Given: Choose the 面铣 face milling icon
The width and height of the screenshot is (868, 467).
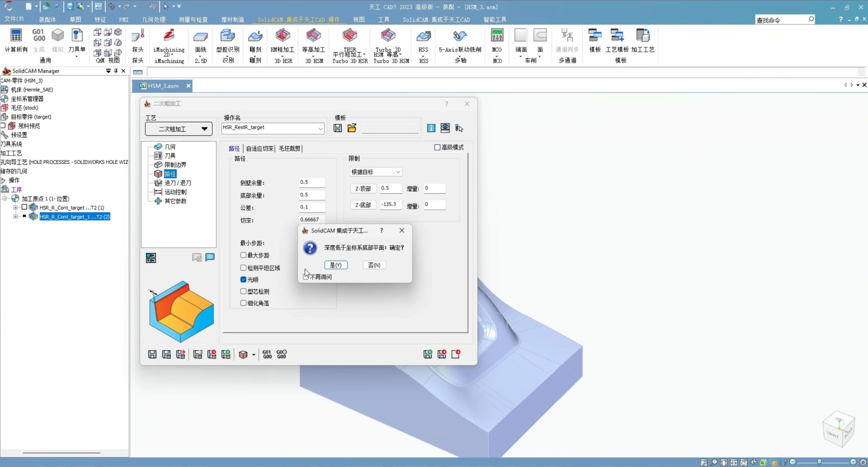Looking at the screenshot, I should [200, 36].
